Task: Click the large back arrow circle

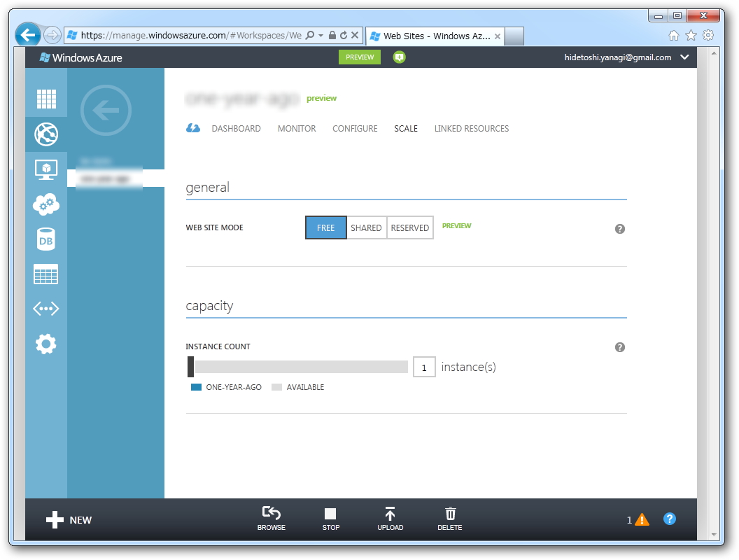Action: point(106,111)
